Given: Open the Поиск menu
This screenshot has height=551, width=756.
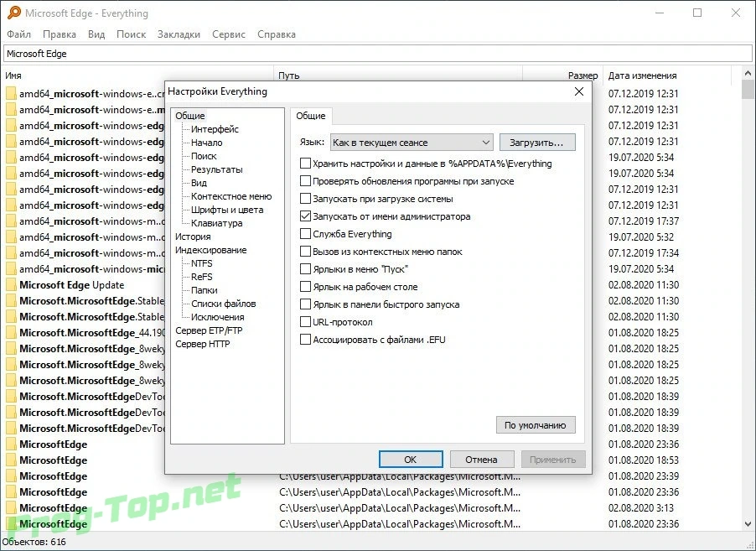Looking at the screenshot, I should (x=131, y=34).
